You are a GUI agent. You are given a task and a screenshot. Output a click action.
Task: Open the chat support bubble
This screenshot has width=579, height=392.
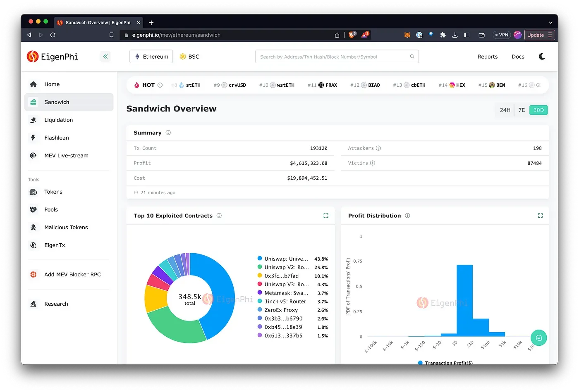coord(539,338)
